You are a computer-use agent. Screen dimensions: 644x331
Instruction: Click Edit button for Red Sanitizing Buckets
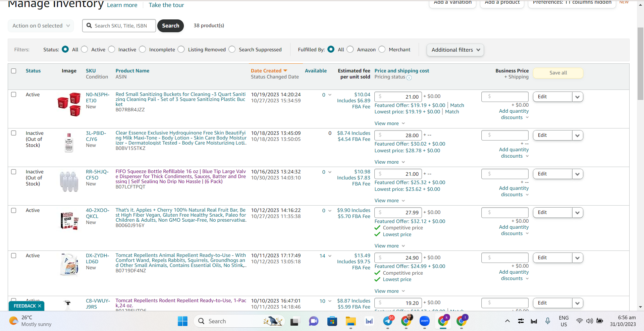pos(552,97)
